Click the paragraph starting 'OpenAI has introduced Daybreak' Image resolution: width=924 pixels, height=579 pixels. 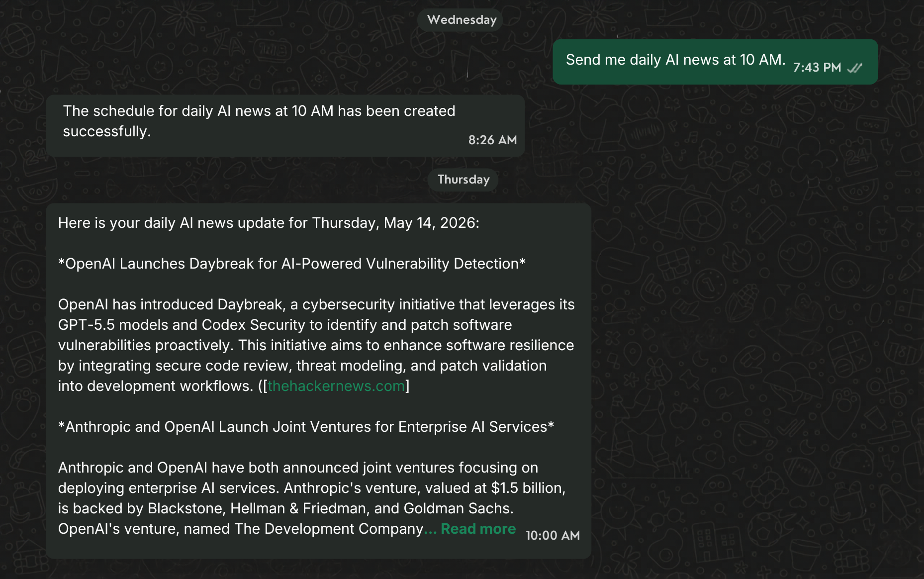click(x=317, y=345)
